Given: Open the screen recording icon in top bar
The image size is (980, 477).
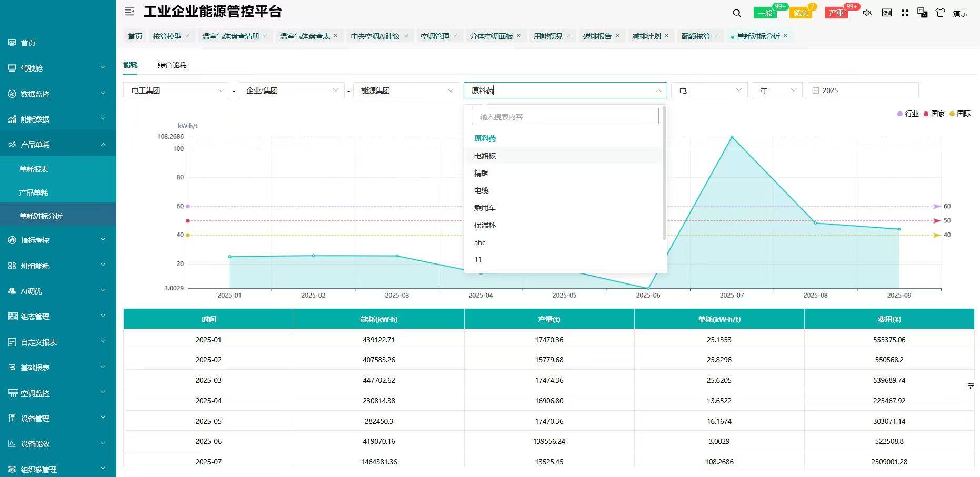Looking at the screenshot, I should [x=886, y=12].
